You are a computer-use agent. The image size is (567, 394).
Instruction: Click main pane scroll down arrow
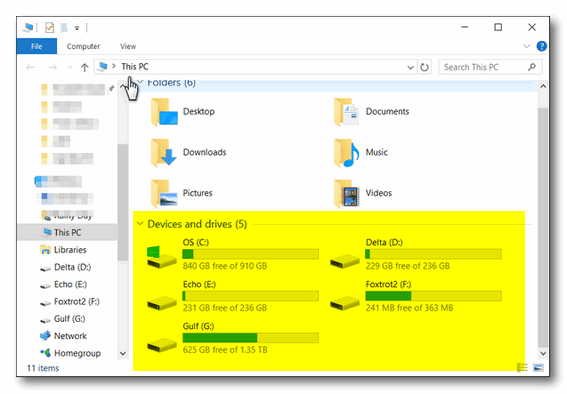click(543, 354)
